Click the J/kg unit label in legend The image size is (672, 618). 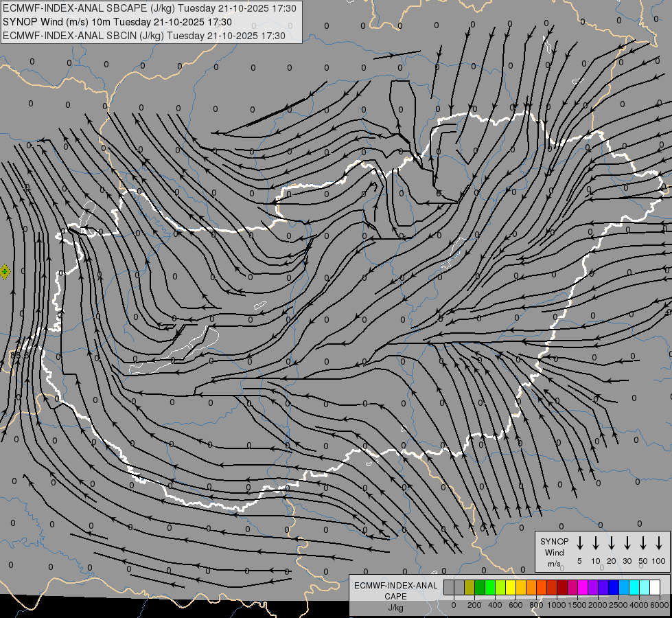(395, 608)
